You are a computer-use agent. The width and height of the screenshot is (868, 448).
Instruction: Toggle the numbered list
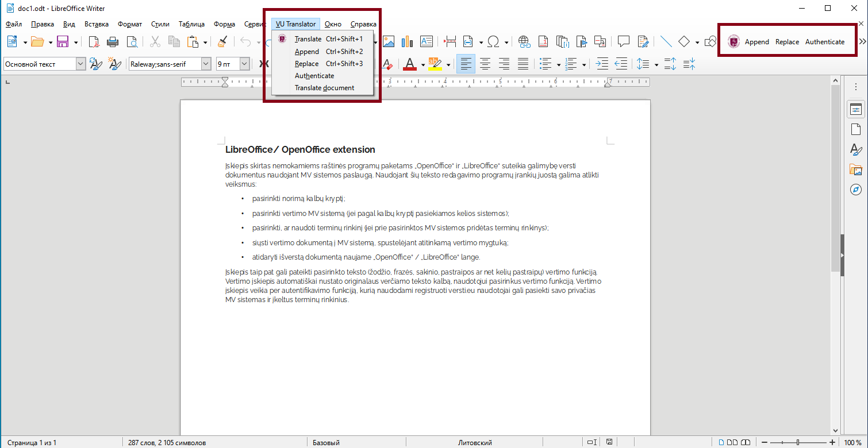coord(571,64)
